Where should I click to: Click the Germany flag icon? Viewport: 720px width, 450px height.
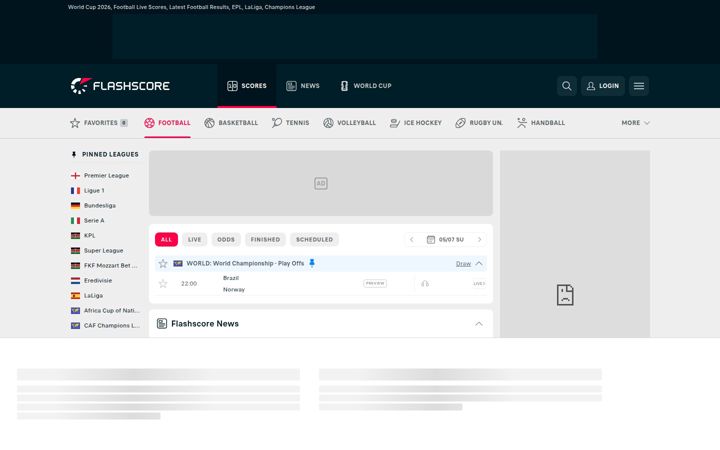(75, 206)
